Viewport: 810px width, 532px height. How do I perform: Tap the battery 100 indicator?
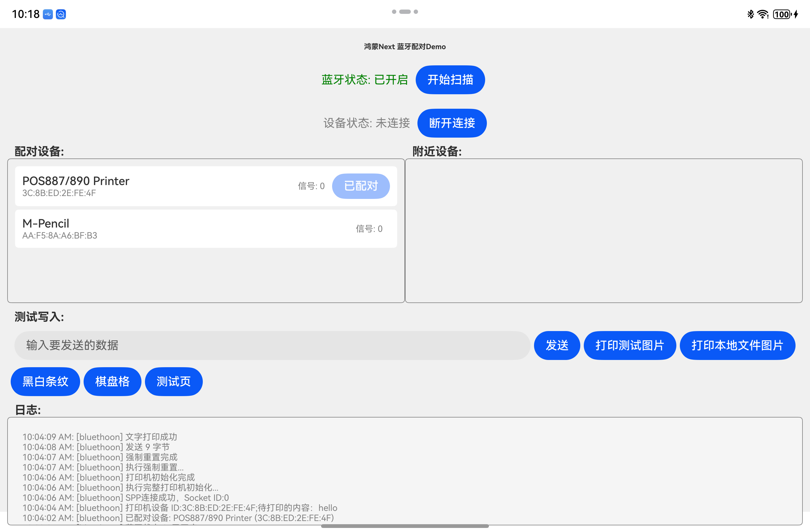pyautogui.click(x=782, y=14)
